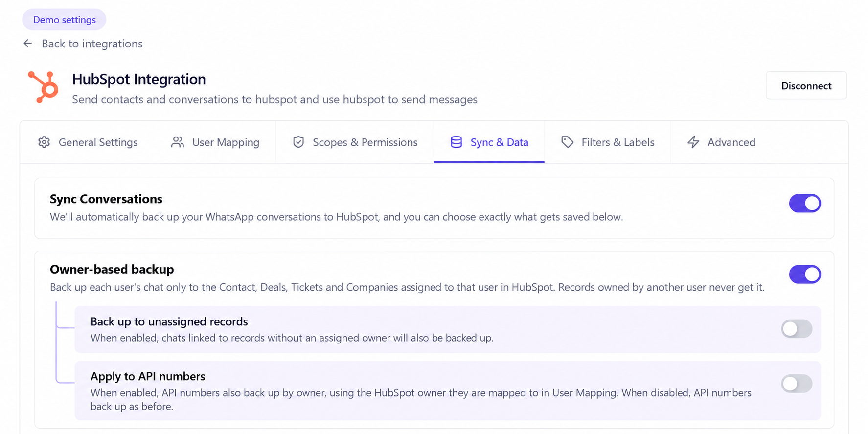Go to Scopes & Permissions tab
This screenshot has height=434, width=868.
tap(355, 142)
